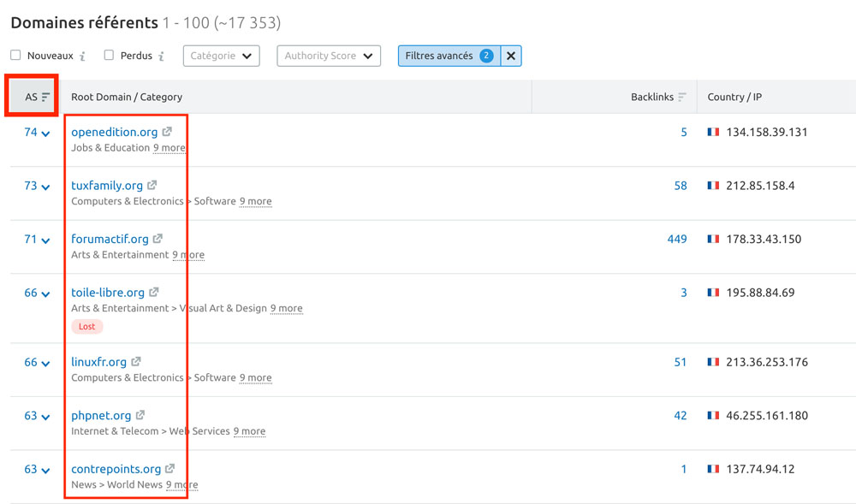The height and width of the screenshot is (504, 856).
Task: Enable the Perdus checkbox
Action: (x=110, y=55)
